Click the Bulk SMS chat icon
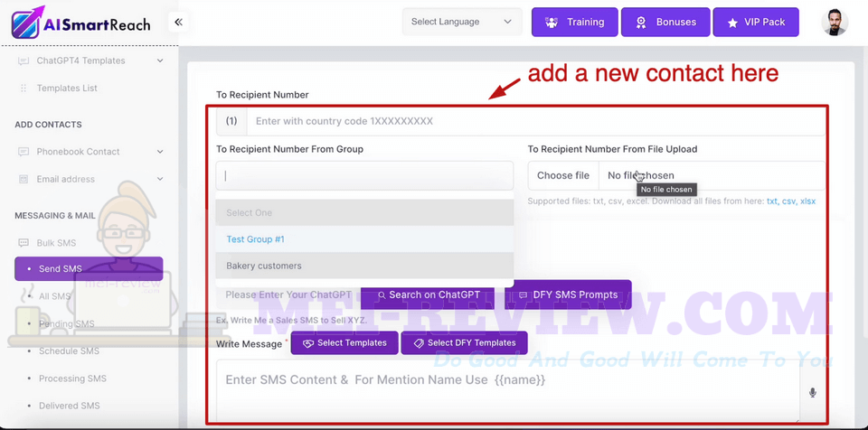 tap(24, 243)
